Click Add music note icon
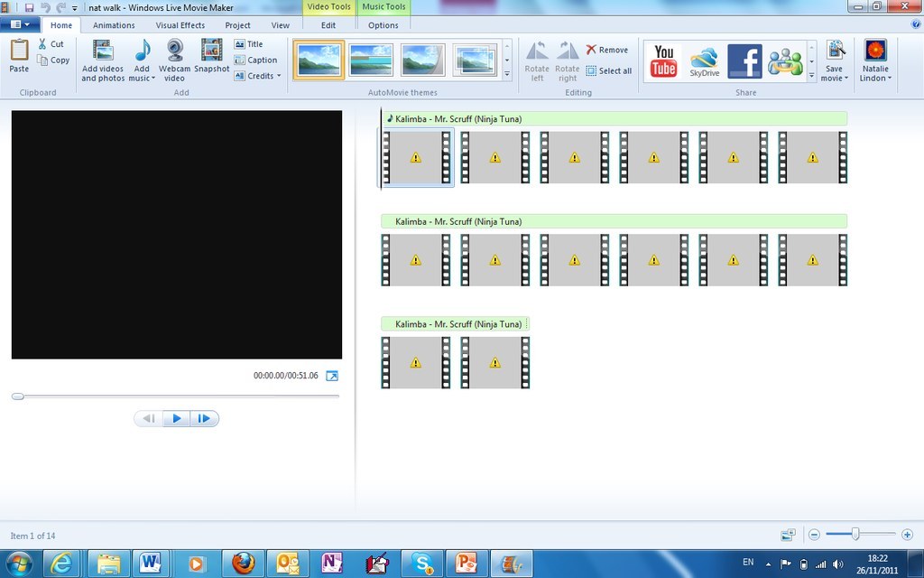This screenshot has width=924, height=578. 142,51
